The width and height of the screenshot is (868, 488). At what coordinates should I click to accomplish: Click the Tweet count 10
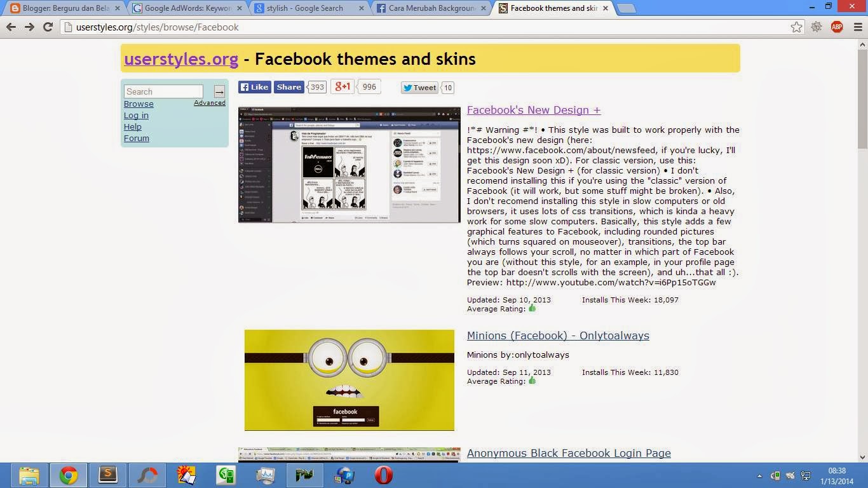point(448,88)
